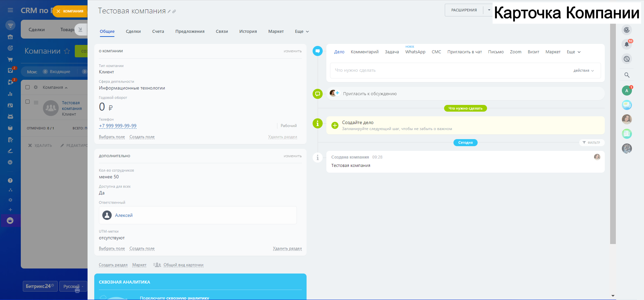
Task: Open the help question mark icon in left sidebar
Action: (10, 180)
